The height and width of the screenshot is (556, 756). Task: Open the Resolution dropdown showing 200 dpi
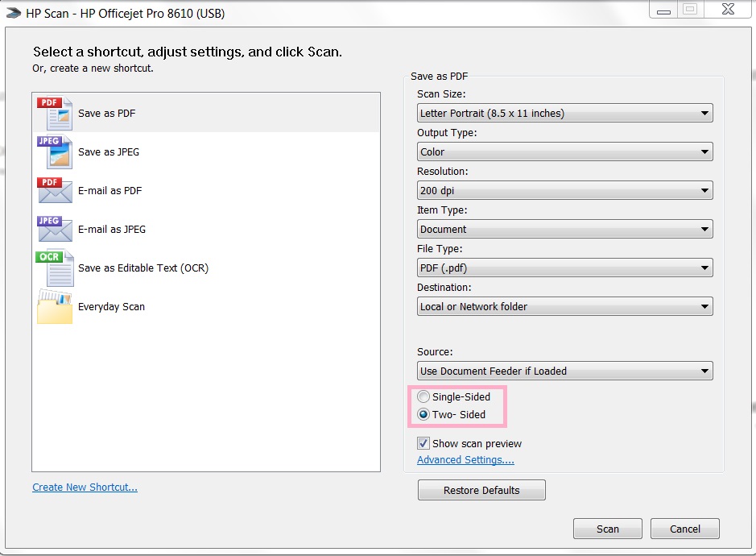point(564,191)
